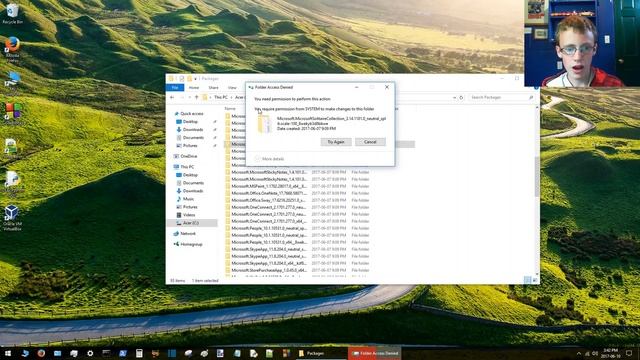Open Calculator from the taskbar
The image size is (640, 360).
click(139, 353)
